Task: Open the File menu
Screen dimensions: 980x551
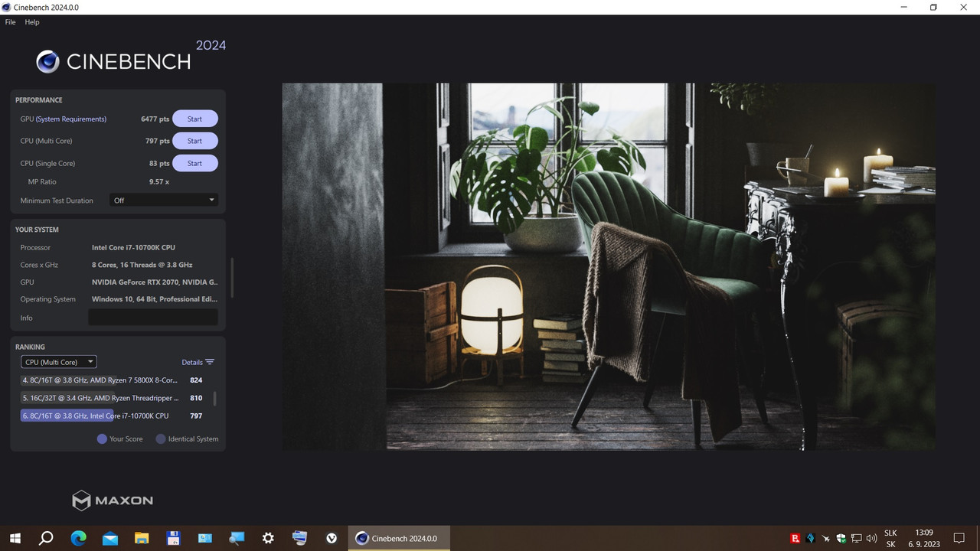Action: tap(10, 22)
